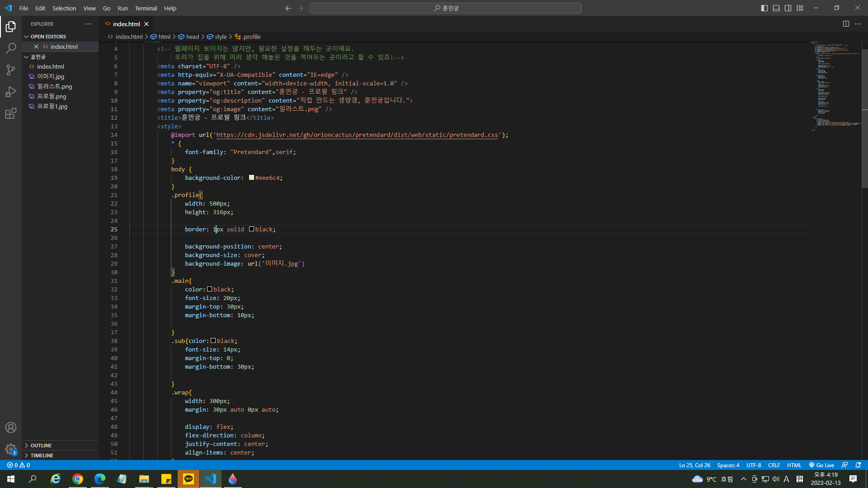Go back with the navigation arrow
868x488 pixels.
pyautogui.click(x=288, y=8)
